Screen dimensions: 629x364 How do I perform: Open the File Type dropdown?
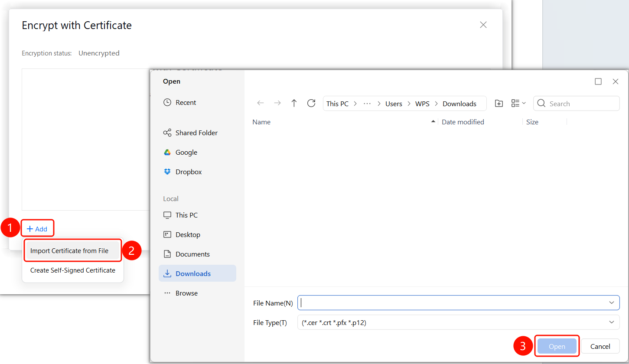pos(458,322)
